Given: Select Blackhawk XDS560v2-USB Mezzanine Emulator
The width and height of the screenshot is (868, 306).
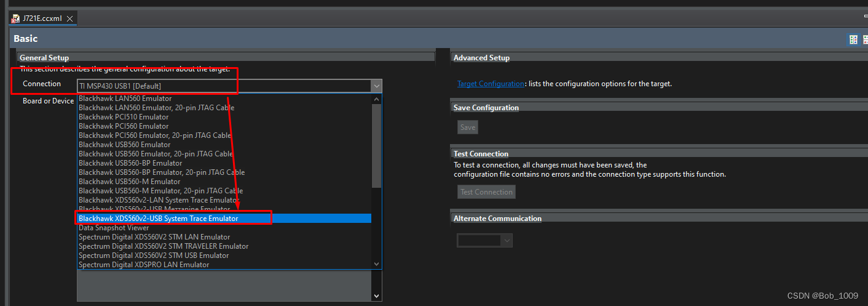Looking at the screenshot, I should point(224,209).
